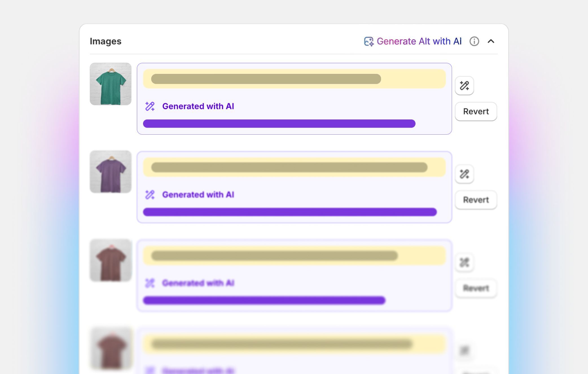Click the Generated with AI label in the second card
The width and height of the screenshot is (588, 374).
(x=198, y=194)
